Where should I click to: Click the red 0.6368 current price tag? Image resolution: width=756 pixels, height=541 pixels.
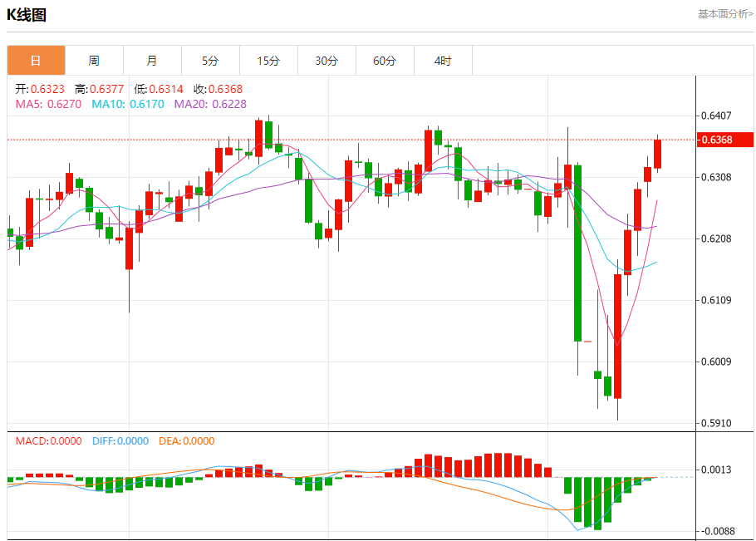tap(725, 140)
